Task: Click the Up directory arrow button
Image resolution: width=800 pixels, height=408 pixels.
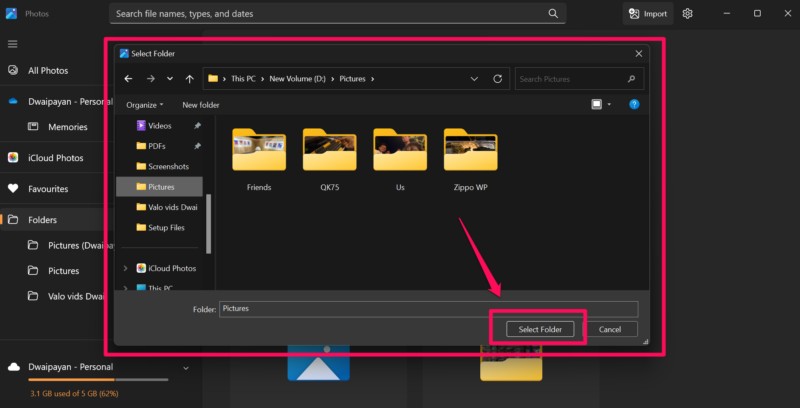Action: click(189, 78)
